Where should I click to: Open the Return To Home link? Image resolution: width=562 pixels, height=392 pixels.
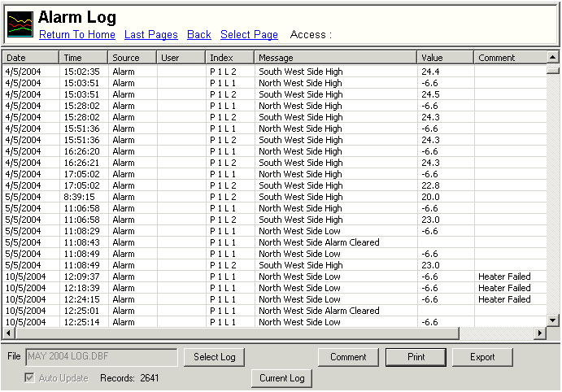pyautogui.click(x=77, y=34)
